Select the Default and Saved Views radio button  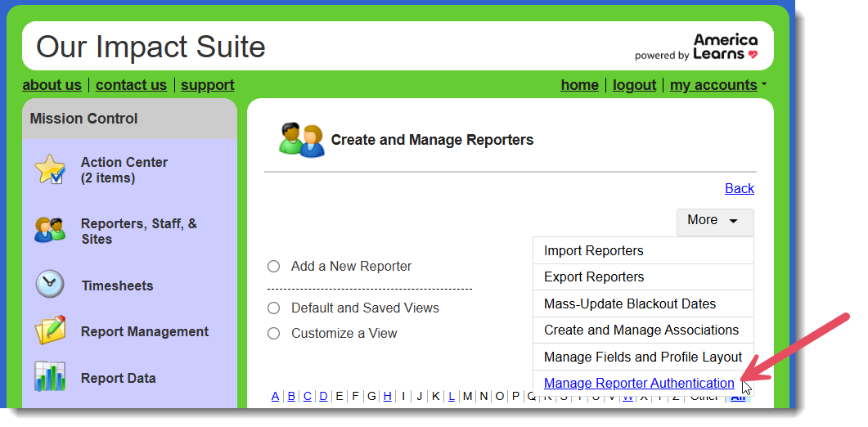point(273,308)
